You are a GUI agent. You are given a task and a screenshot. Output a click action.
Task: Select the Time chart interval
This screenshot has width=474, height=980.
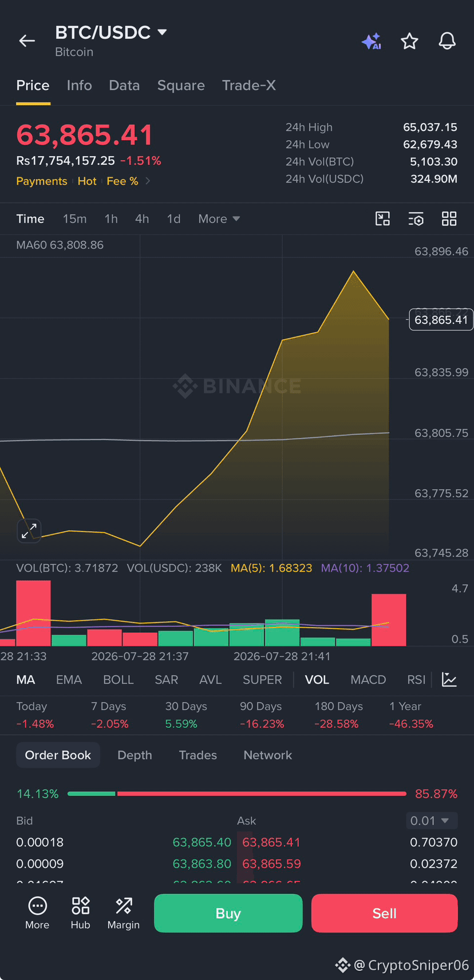point(30,219)
